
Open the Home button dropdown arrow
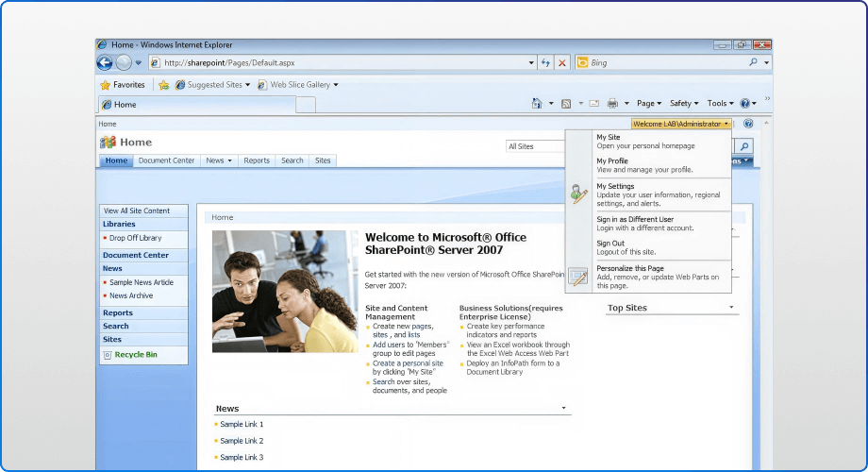click(x=551, y=104)
